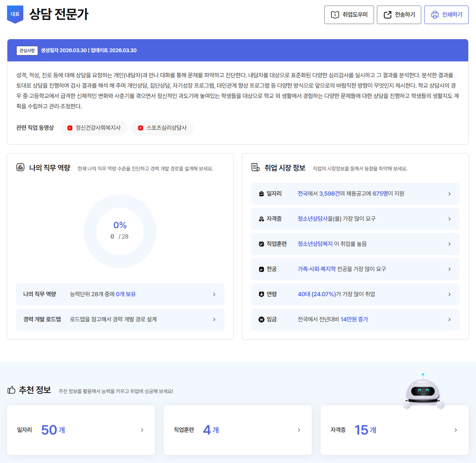Expand the 자격증 market info row arrow

[x=449, y=219]
